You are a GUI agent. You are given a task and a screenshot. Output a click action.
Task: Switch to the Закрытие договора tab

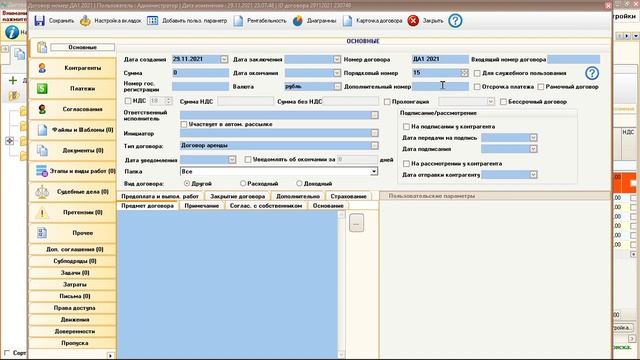click(x=238, y=196)
